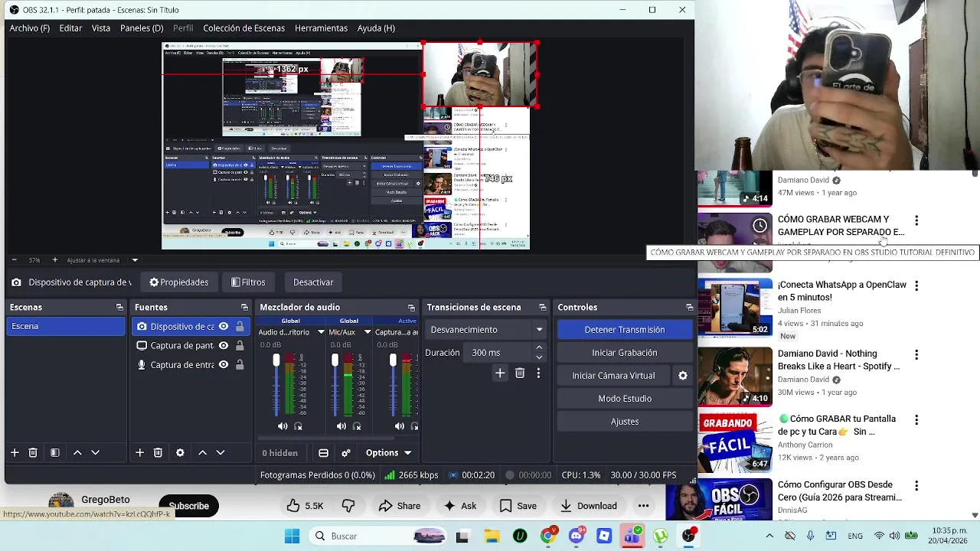The image size is (980, 551).
Task: Show hidden icons chevron in system tray
Action: click(769, 536)
